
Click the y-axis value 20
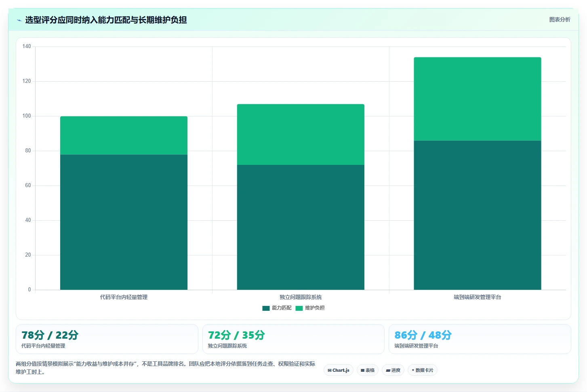[28, 255]
